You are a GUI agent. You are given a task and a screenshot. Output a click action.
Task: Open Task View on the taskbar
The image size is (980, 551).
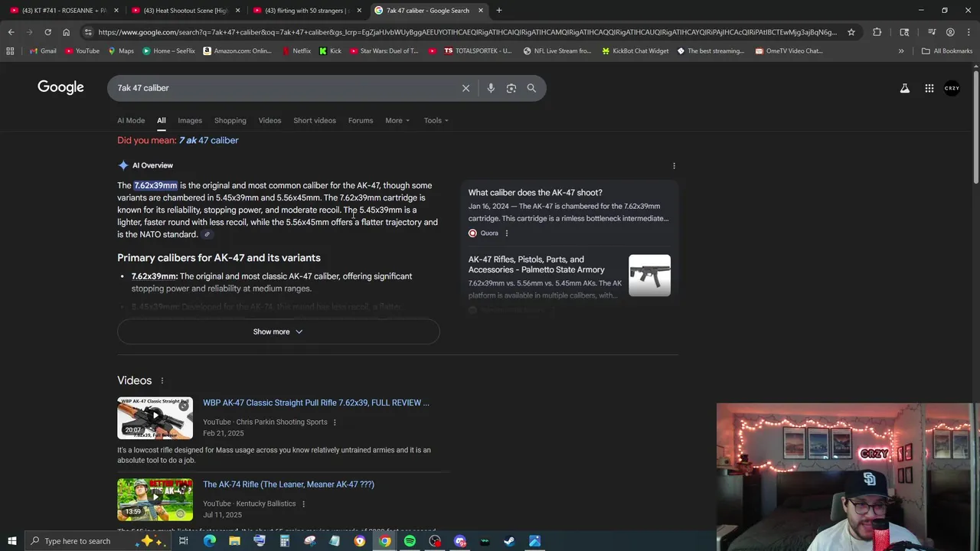point(184,541)
